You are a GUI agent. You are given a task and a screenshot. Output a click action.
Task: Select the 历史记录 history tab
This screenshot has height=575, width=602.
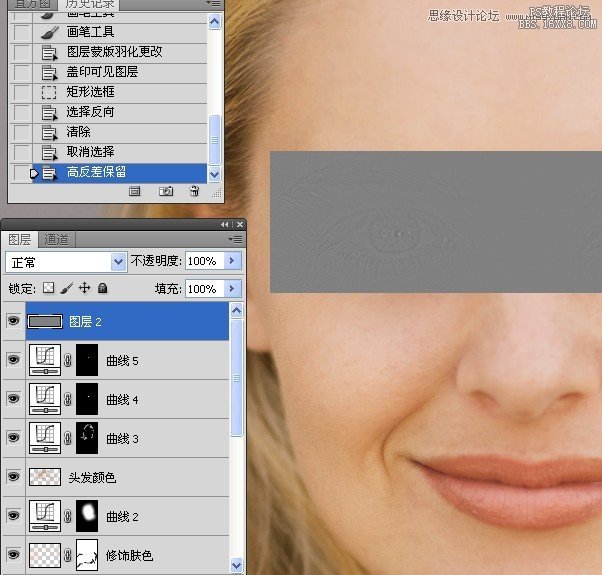pyautogui.click(x=89, y=5)
